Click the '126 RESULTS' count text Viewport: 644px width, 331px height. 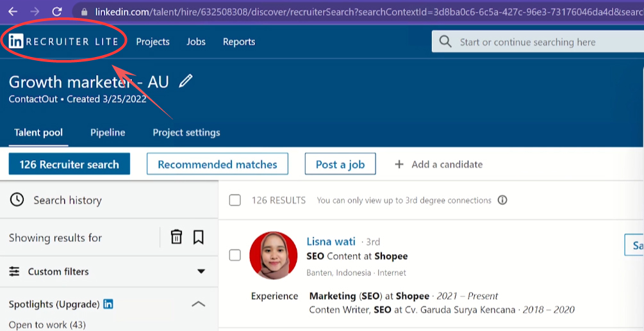(279, 200)
